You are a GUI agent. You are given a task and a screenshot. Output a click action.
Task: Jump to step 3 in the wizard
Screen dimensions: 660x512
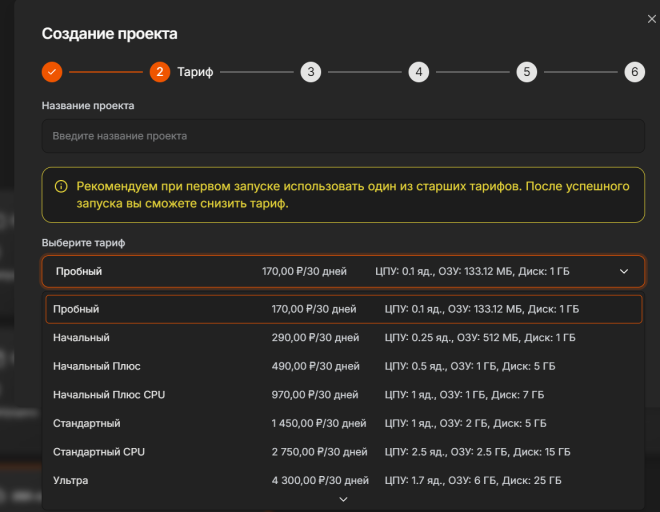(311, 72)
